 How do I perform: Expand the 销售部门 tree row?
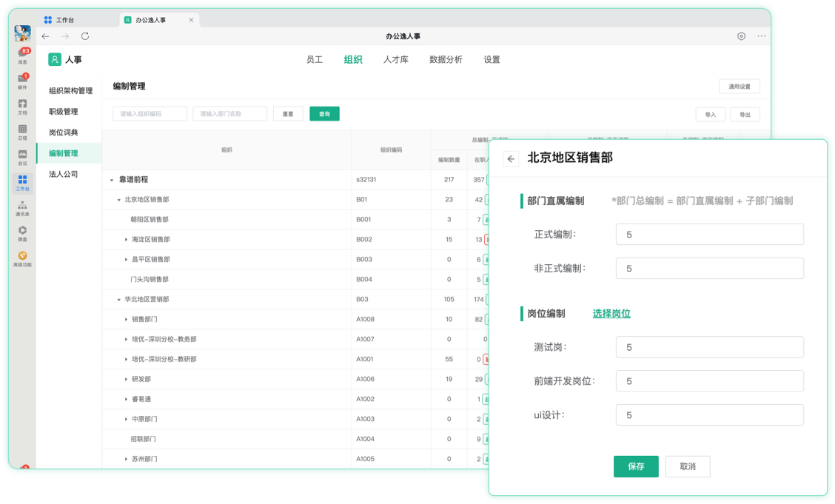[x=126, y=319]
